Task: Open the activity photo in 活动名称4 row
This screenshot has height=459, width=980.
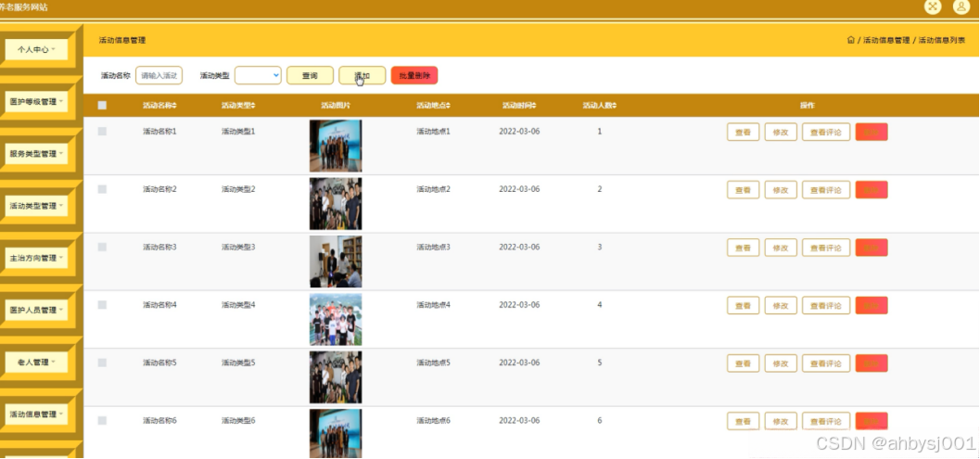Action: [336, 320]
